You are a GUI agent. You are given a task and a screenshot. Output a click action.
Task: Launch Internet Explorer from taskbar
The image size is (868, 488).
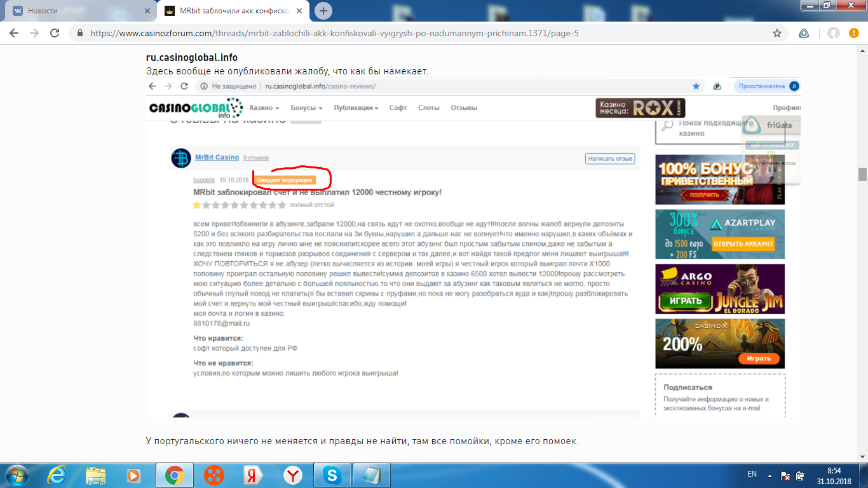pyautogui.click(x=58, y=475)
